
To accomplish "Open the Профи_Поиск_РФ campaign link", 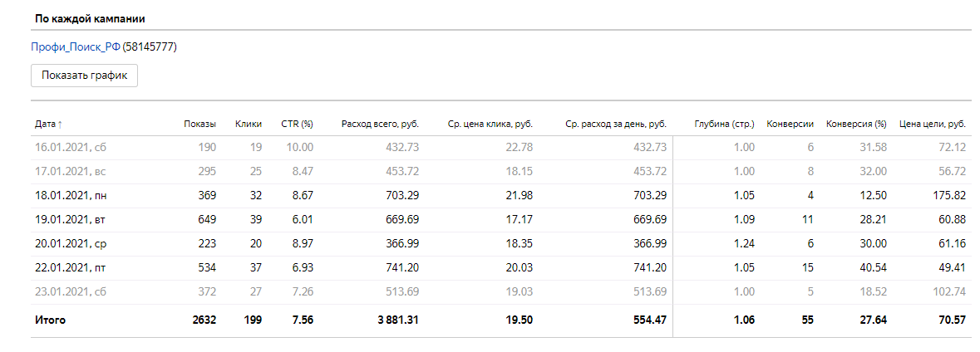I will pyautogui.click(x=75, y=47).
